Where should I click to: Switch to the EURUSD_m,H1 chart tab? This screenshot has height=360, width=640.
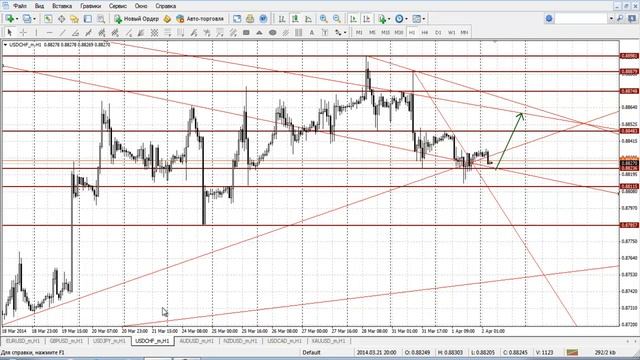coord(23,341)
